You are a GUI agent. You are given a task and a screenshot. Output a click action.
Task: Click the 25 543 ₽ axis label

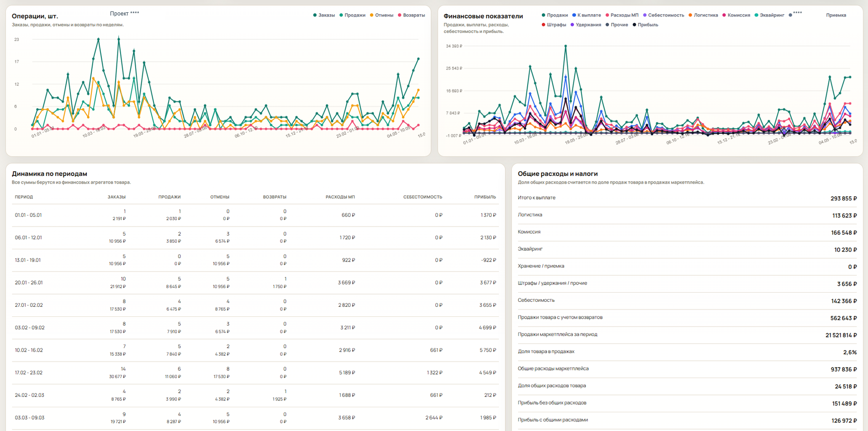tap(454, 68)
